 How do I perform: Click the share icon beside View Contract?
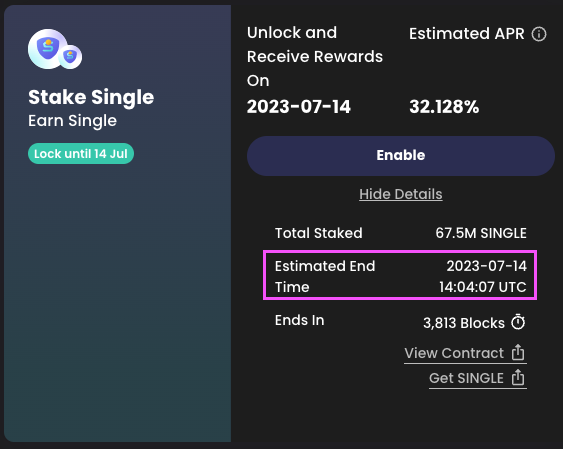click(x=518, y=352)
